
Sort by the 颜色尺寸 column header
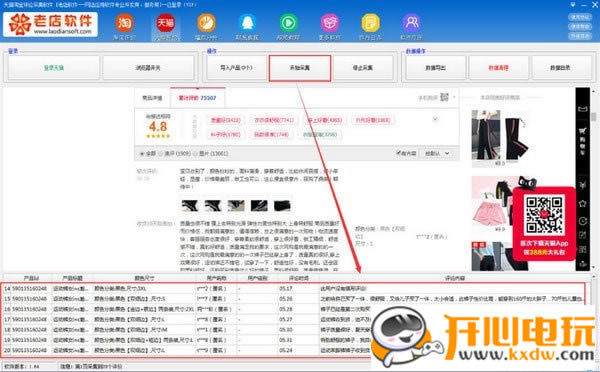[144, 278]
